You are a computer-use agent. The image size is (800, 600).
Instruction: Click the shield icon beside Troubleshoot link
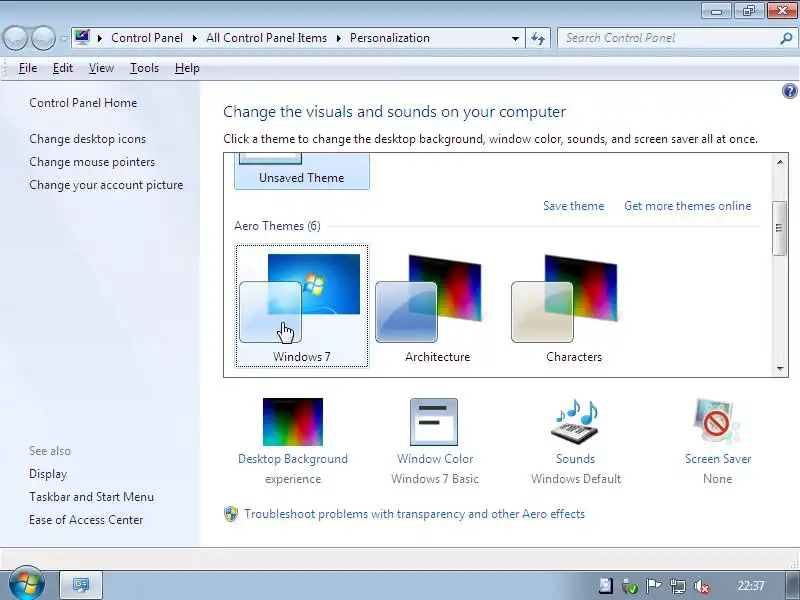[231, 514]
